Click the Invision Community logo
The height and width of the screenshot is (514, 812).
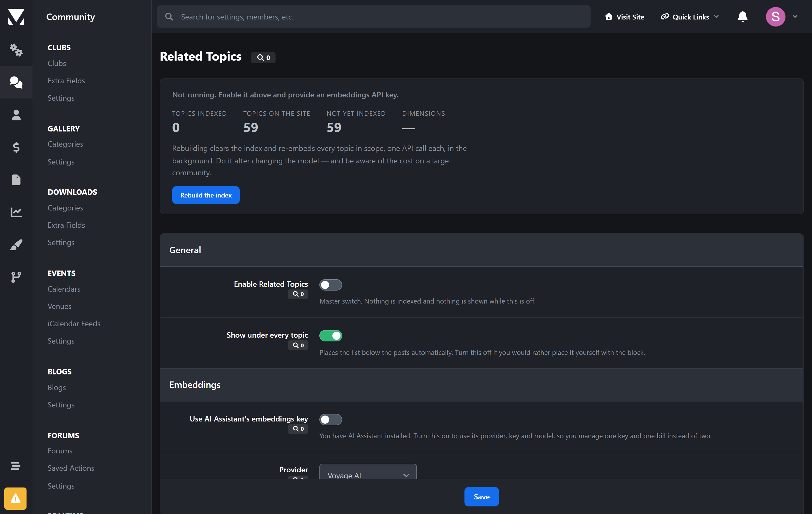[x=16, y=17]
